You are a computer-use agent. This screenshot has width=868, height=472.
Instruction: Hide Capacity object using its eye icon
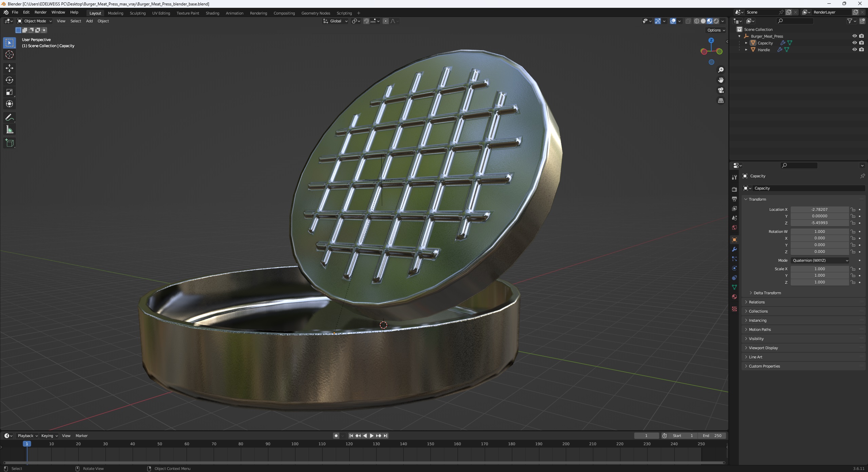[854, 43]
